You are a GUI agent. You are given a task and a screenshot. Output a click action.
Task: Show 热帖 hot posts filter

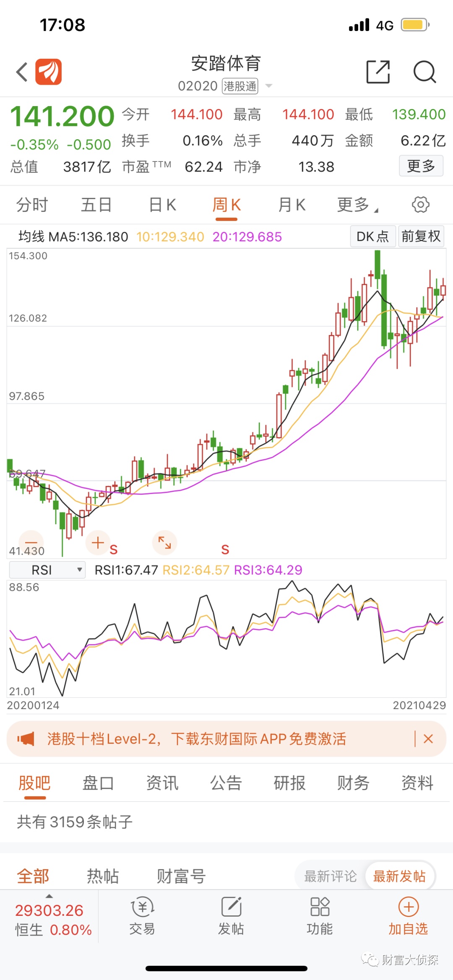(x=103, y=876)
